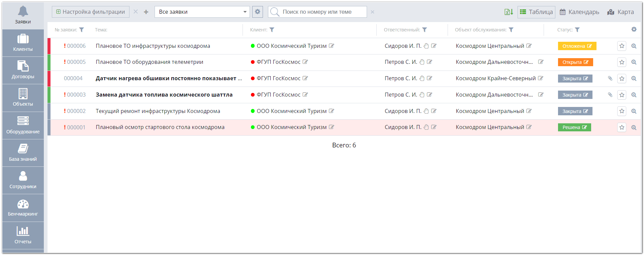
Task: Open the База знаний section
Action: point(23,153)
